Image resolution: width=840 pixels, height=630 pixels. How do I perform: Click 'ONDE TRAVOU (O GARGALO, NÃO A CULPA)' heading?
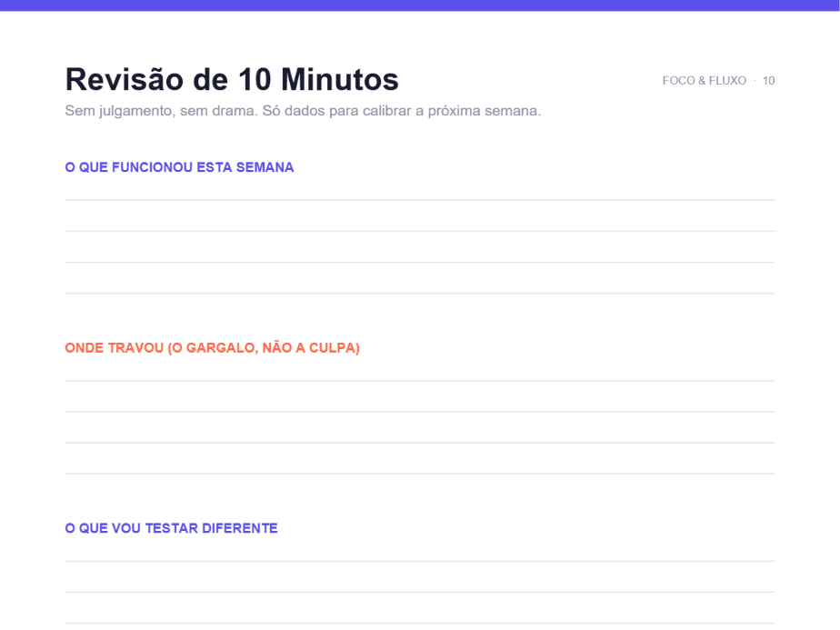coord(212,347)
